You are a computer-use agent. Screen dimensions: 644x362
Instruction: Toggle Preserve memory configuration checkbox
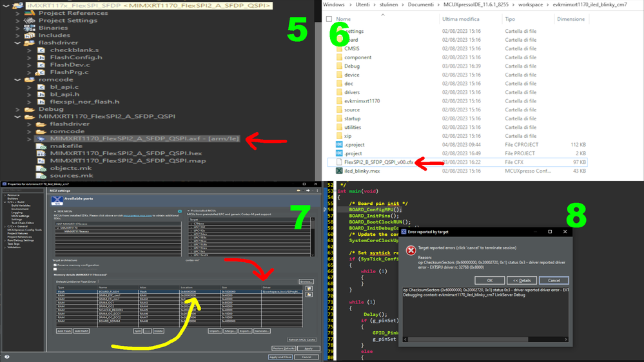coord(55,265)
